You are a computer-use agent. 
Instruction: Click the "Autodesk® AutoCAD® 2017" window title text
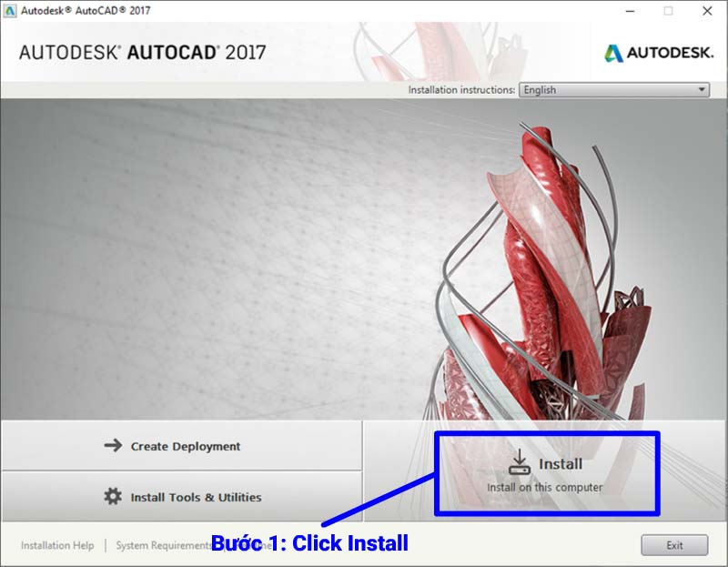[x=86, y=11]
